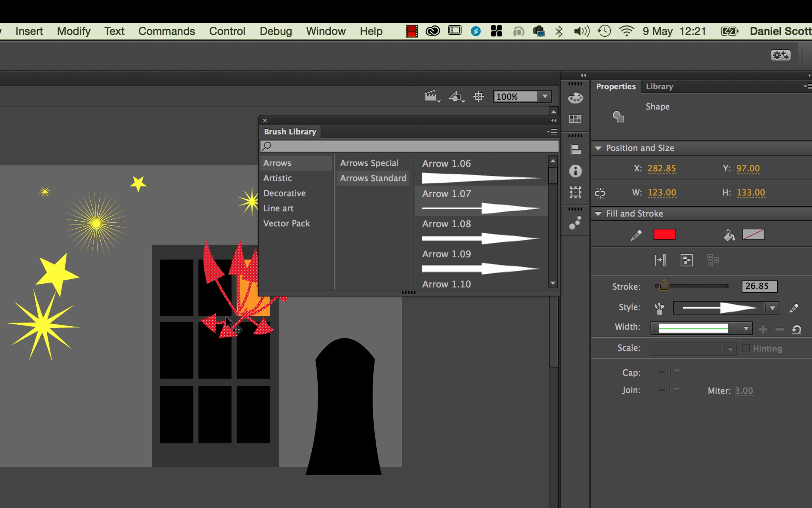The image size is (812, 508).
Task: Click Time Machine menu bar icon
Action: pyautogui.click(x=604, y=31)
